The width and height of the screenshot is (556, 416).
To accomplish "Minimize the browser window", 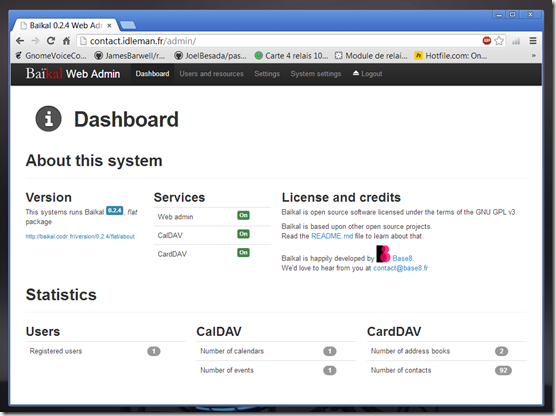I will (499, 15).
